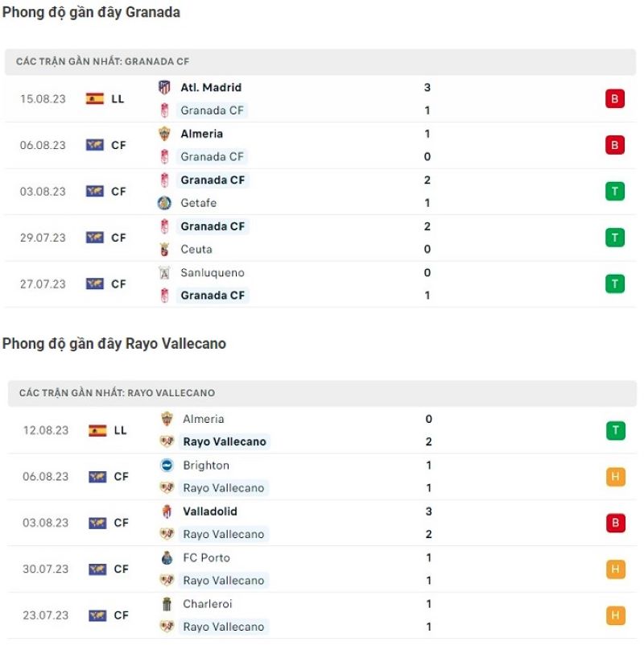Select the orange H badge for Brighton draw
This screenshot has height=650, width=644.
[614, 476]
